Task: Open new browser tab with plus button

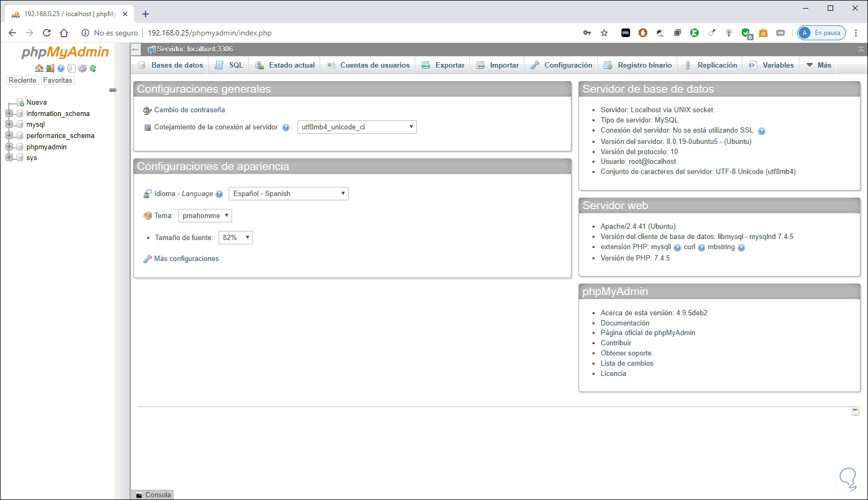Action: click(x=146, y=14)
